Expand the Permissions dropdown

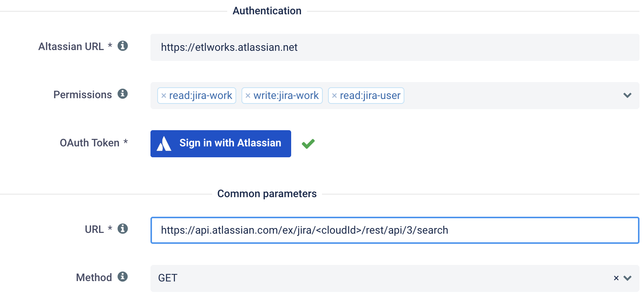pos(627,95)
